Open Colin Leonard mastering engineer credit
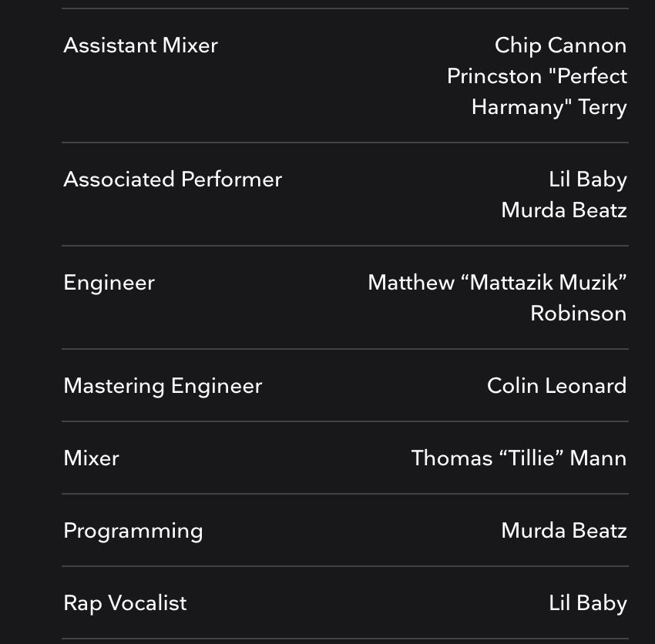This screenshot has width=655, height=644. point(557,385)
